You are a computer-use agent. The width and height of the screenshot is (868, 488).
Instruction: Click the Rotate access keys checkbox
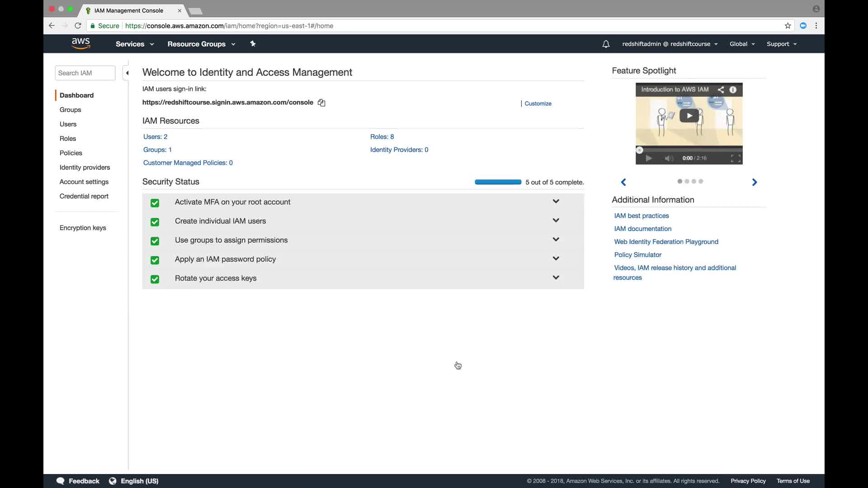[x=155, y=279]
